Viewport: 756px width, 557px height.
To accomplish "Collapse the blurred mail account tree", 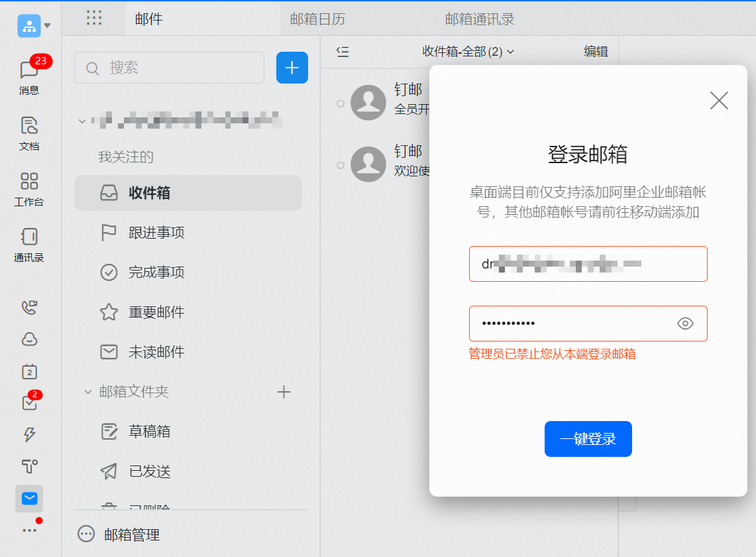I will pyautogui.click(x=82, y=121).
